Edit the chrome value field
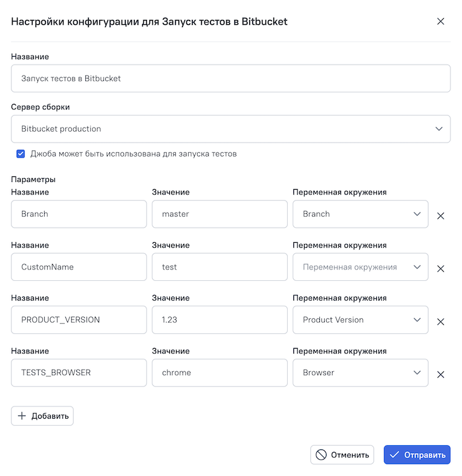 coord(220,373)
